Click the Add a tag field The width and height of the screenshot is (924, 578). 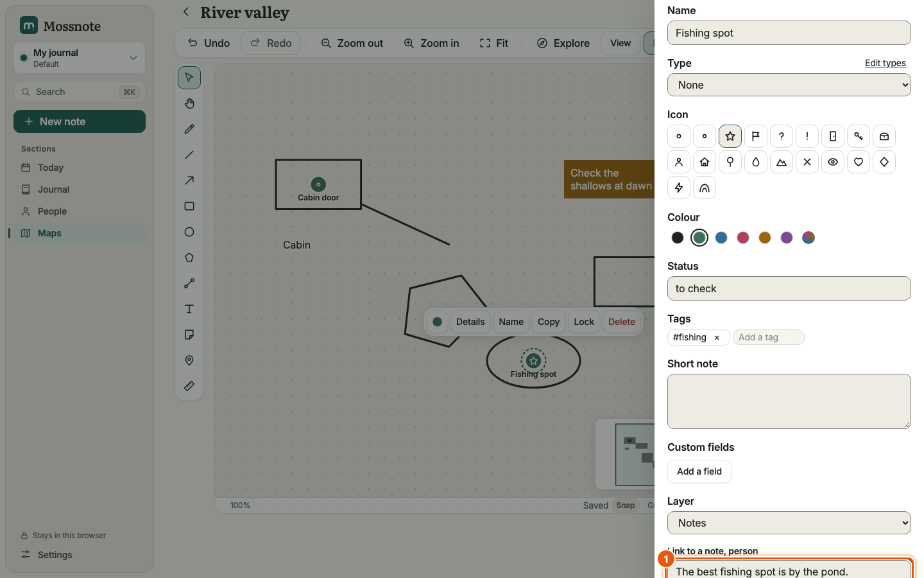[769, 337]
